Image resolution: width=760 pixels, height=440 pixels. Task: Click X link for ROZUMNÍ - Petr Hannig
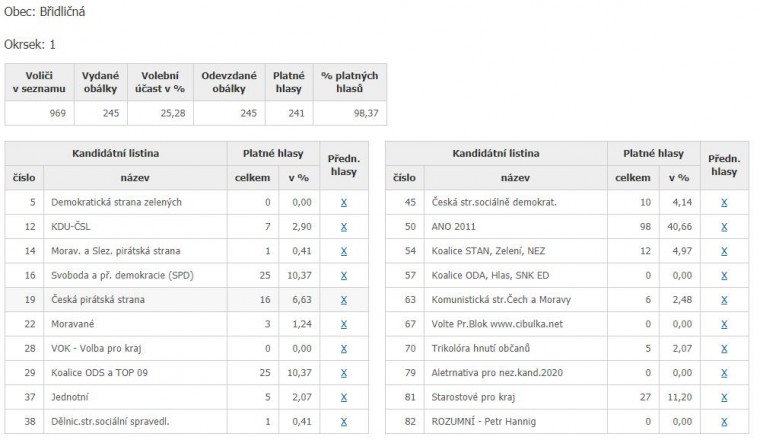coord(724,422)
